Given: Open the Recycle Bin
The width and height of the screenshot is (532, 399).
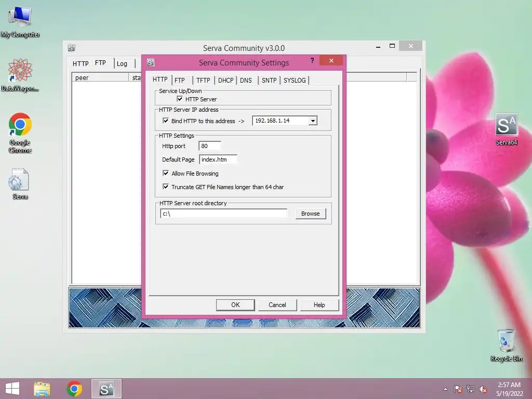Looking at the screenshot, I should (x=506, y=345).
